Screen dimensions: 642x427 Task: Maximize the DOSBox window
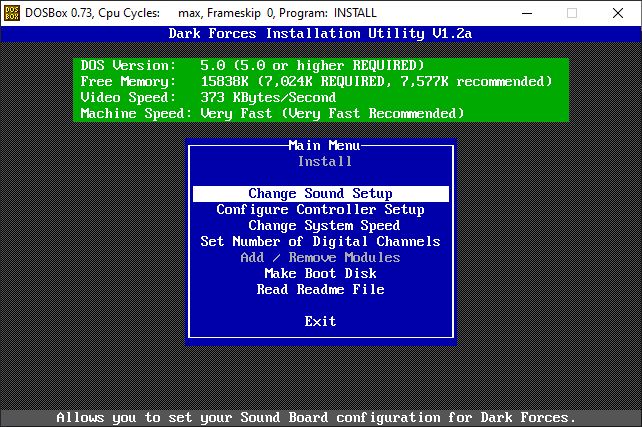click(572, 13)
